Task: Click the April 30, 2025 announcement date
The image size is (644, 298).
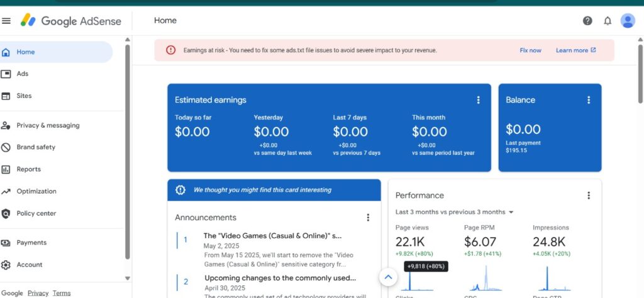Action: (x=225, y=288)
